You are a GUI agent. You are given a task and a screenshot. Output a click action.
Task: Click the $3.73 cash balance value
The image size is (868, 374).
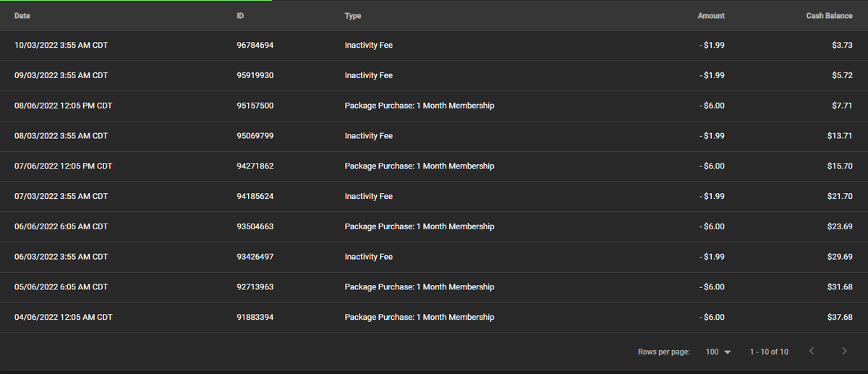(842, 45)
